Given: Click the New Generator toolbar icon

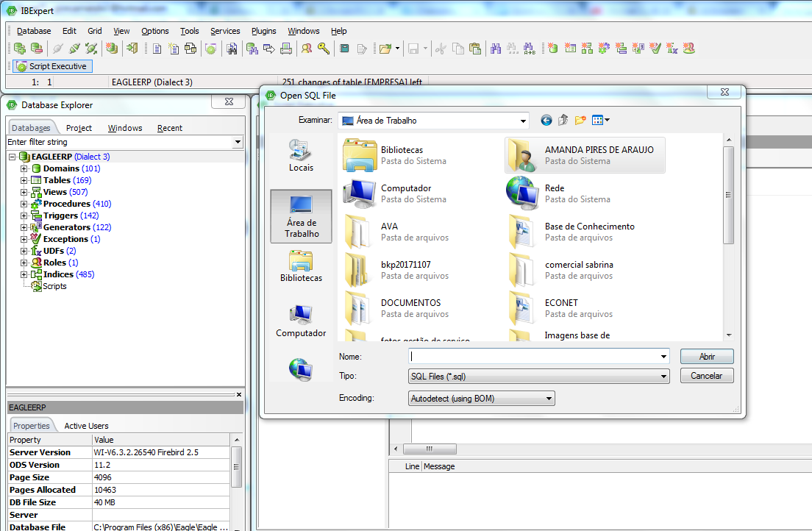Looking at the screenshot, I should point(638,49).
